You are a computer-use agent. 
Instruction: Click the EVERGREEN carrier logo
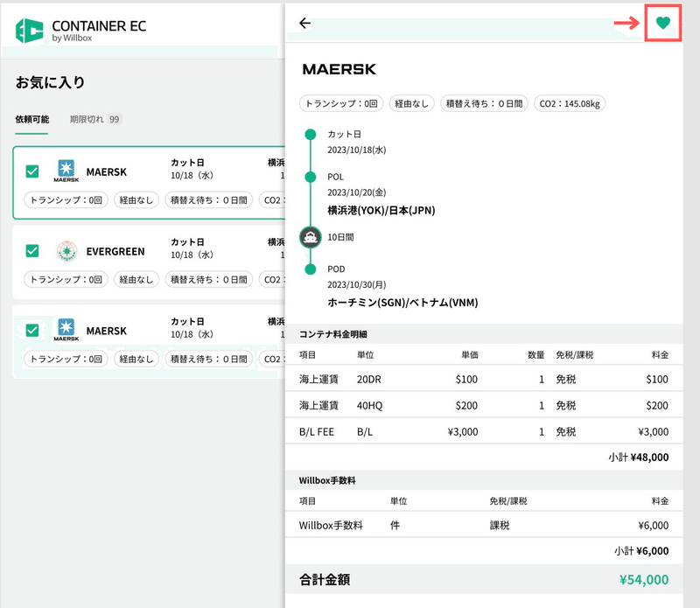(66, 251)
